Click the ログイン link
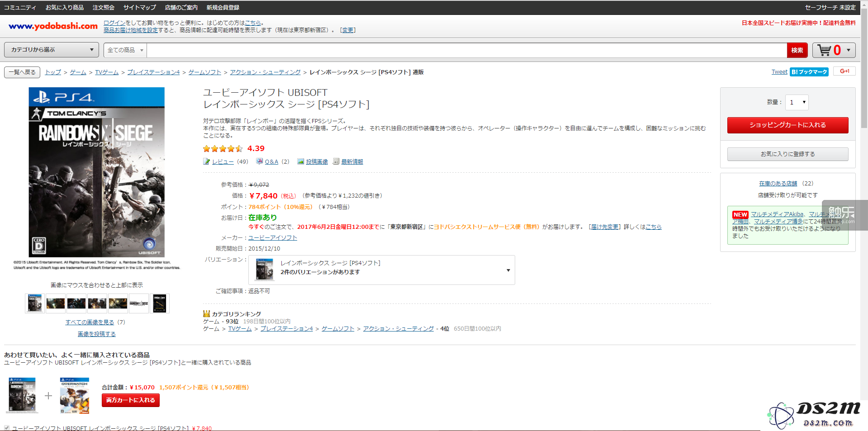868x431 pixels. coord(114,23)
